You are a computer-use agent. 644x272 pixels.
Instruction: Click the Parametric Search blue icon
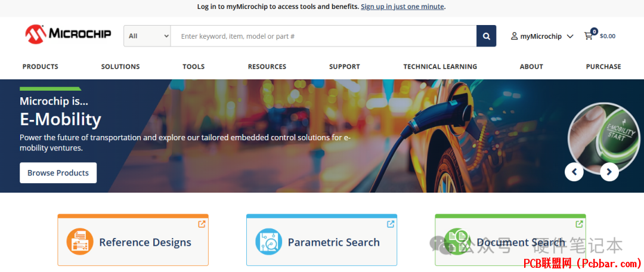click(x=268, y=242)
